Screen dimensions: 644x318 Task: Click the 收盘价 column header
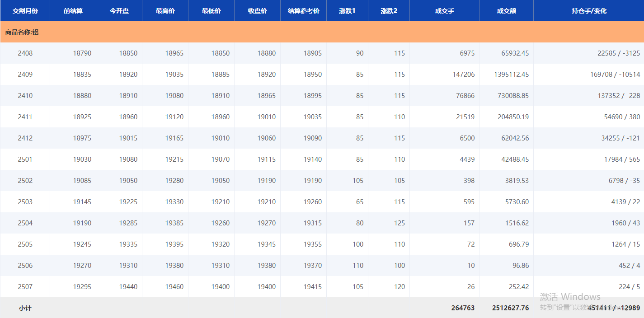[x=257, y=11]
